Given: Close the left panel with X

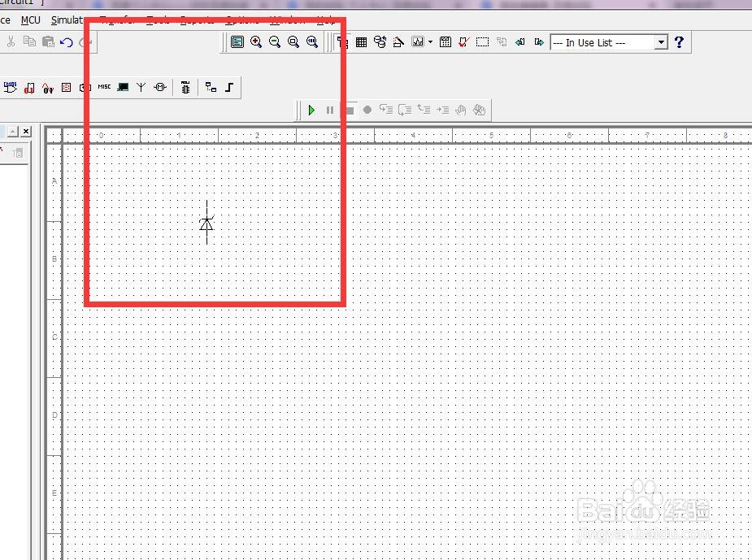Looking at the screenshot, I should (26, 131).
